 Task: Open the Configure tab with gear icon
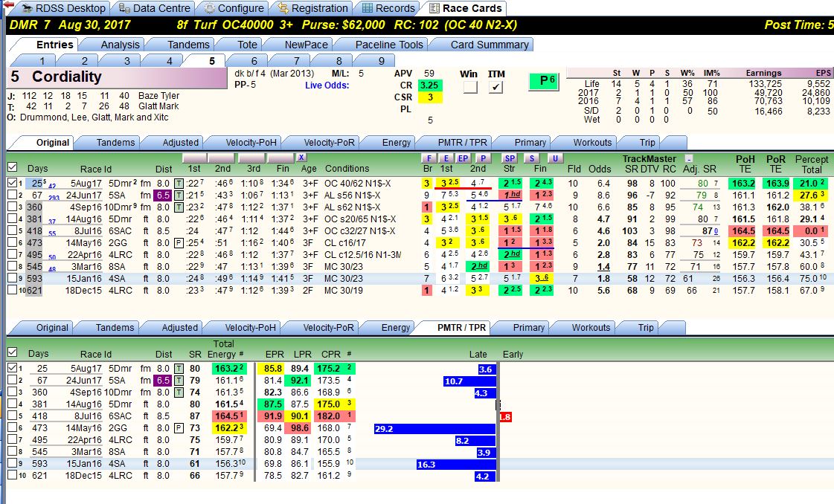coord(234,8)
